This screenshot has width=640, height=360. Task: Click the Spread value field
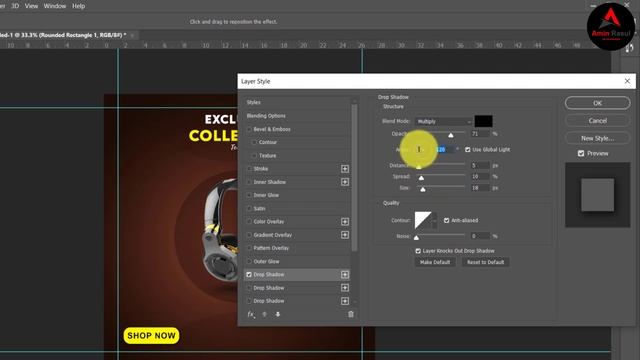(480, 177)
